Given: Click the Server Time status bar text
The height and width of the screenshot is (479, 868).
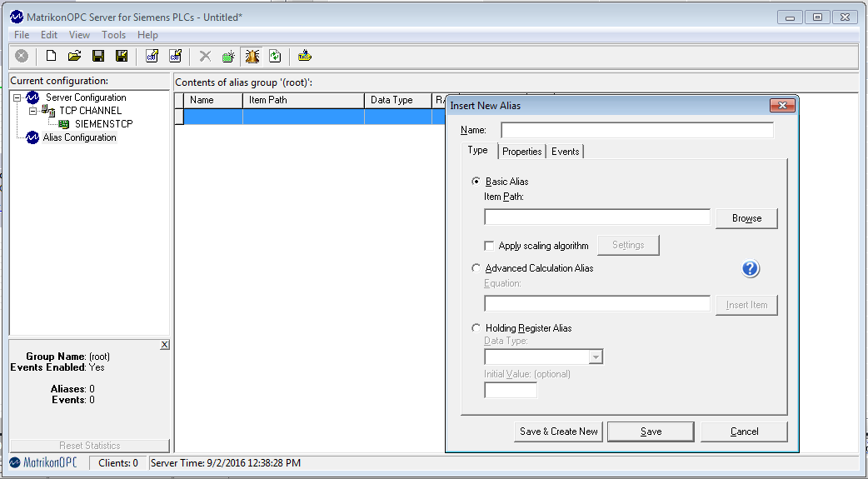Looking at the screenshot, I should (x=226, y=463).
